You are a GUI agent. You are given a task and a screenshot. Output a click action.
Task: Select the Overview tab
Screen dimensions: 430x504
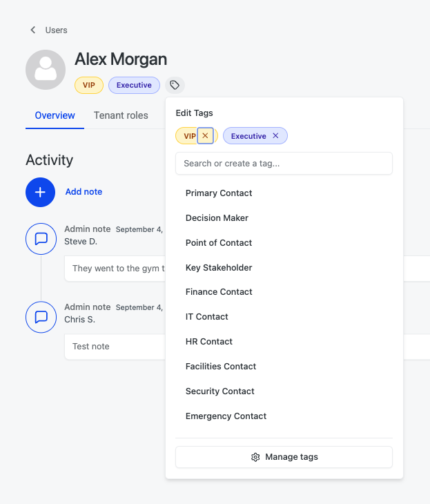pos(55,115)
